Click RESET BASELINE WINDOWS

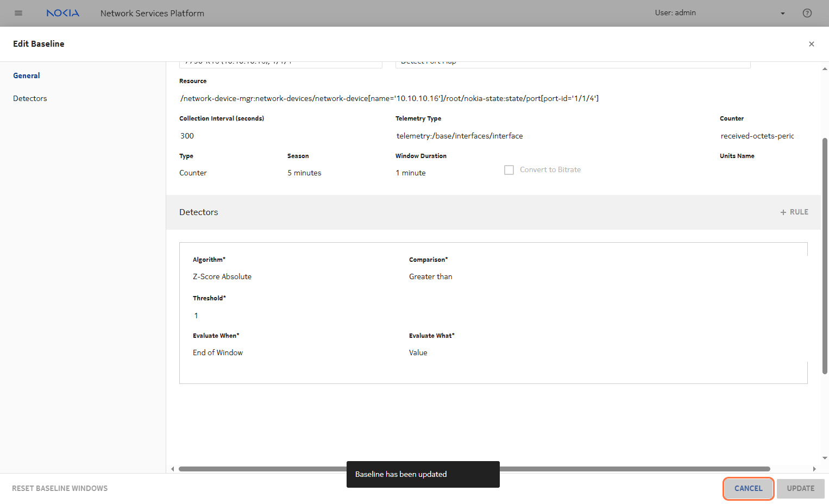60,489
